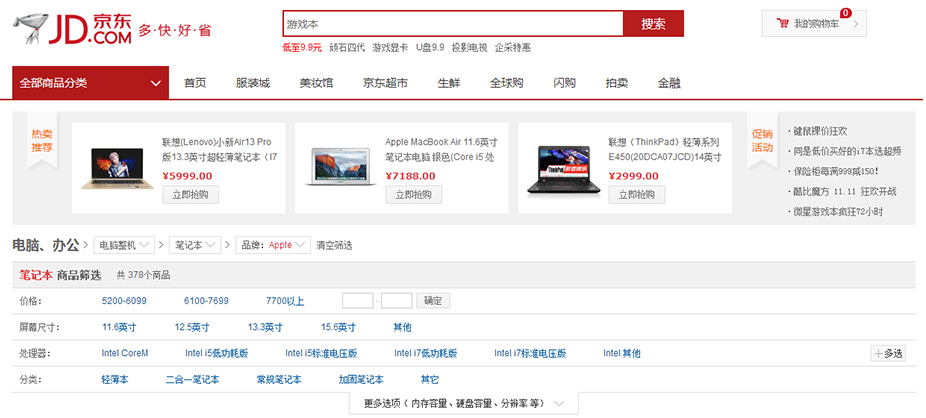The height and width of the screenshot is (418, 926).
Task: Click the red cart item count badge
Action: point(846,13)
